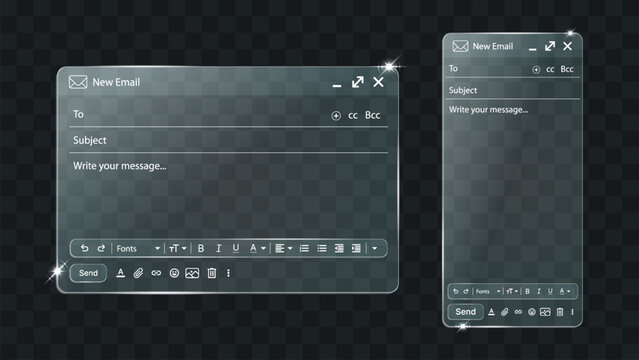The height and width of the screenshot is (360, 639).
Task: Click cc in the wide email window
Action: pos(353,116)
